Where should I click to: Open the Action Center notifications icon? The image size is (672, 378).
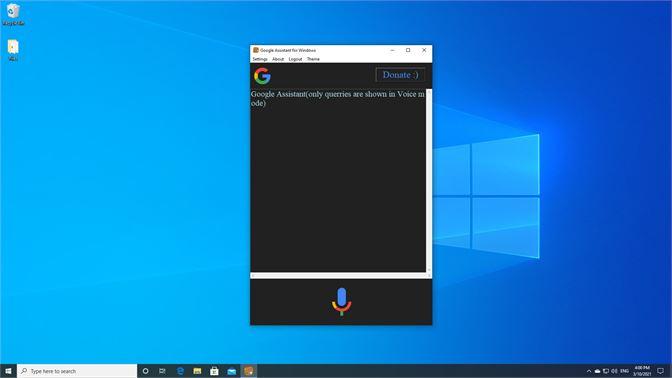click(x=661, y=371)
